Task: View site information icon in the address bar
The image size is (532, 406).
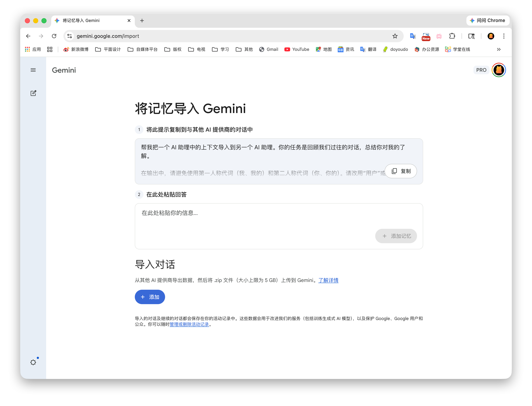Action: point(70,36)
